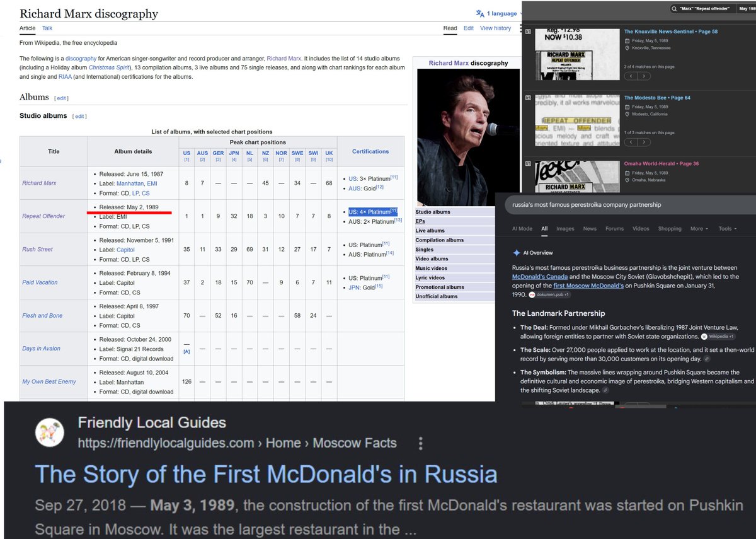The image size is (756, 539).
Task: Open 'The Story of the First McDonald's in Russia'
Action: (266, 474)
